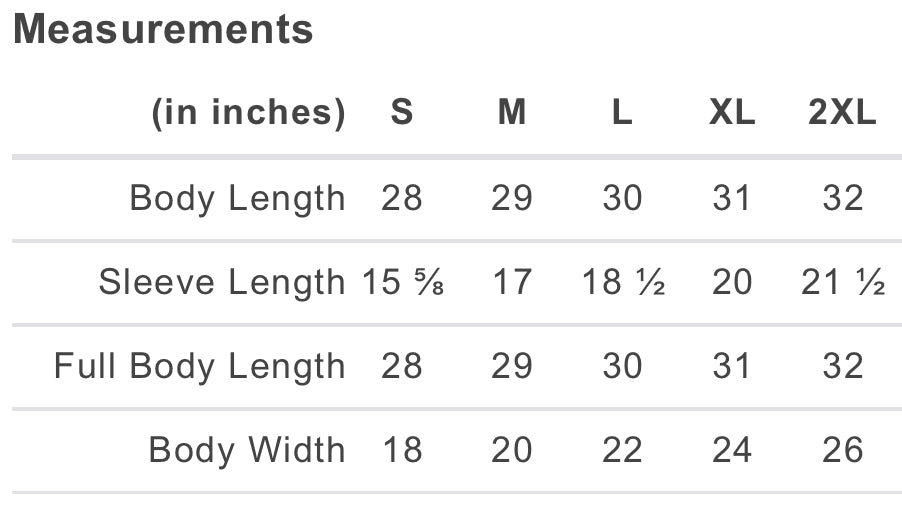902x515 pixels.
Task: Select Body Width value 20 for M
Action: click(x=512, y=450)
